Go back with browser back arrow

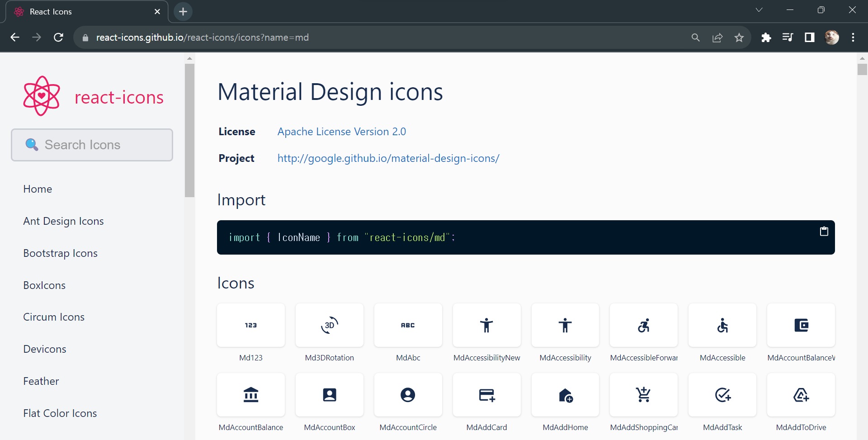click(15, 38)
